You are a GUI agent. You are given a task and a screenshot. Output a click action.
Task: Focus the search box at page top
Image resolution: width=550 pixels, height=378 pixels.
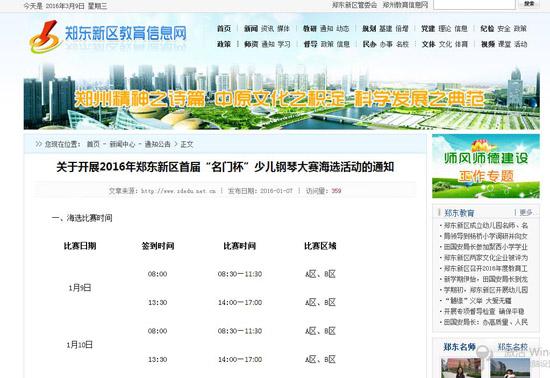[474, 4]
